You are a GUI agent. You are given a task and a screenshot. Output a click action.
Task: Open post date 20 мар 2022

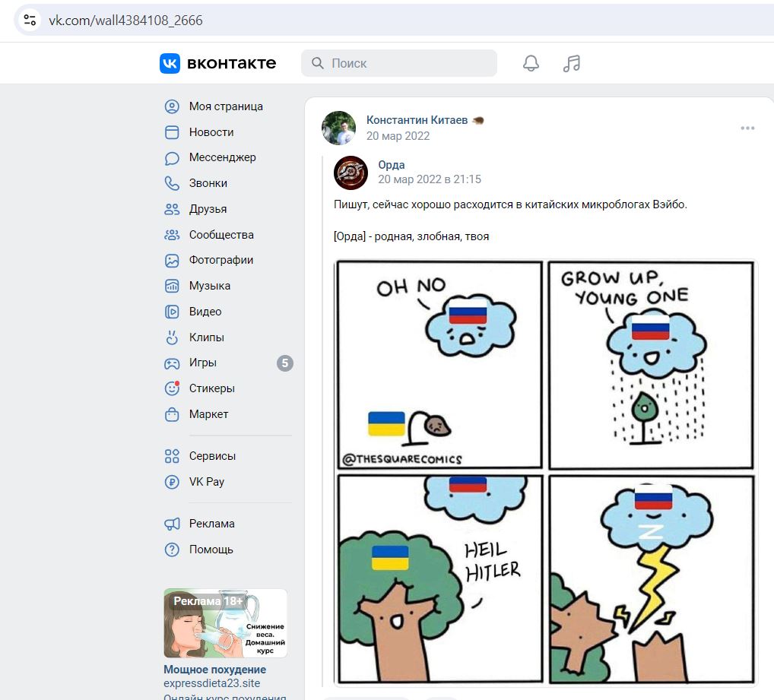pos(398,135)
